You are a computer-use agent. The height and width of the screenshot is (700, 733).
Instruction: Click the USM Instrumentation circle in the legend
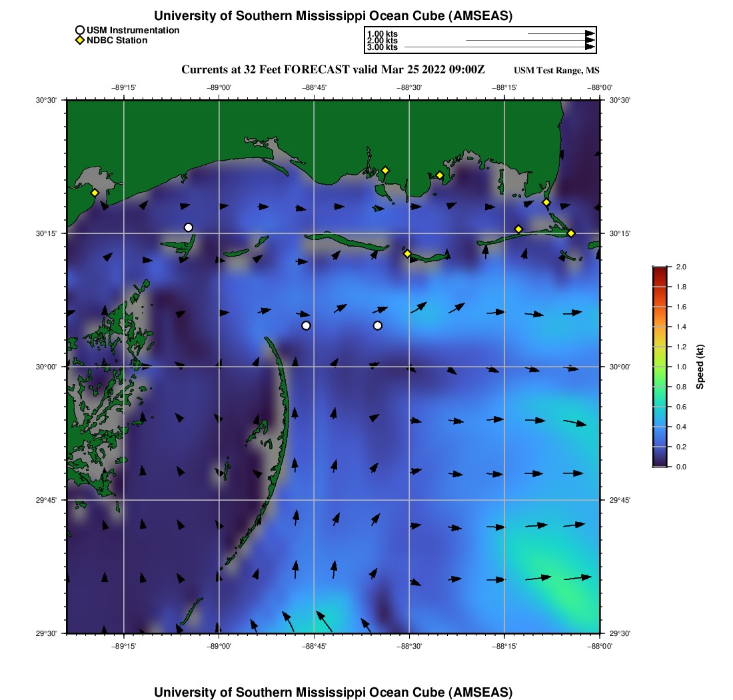[x=80, y=30]
